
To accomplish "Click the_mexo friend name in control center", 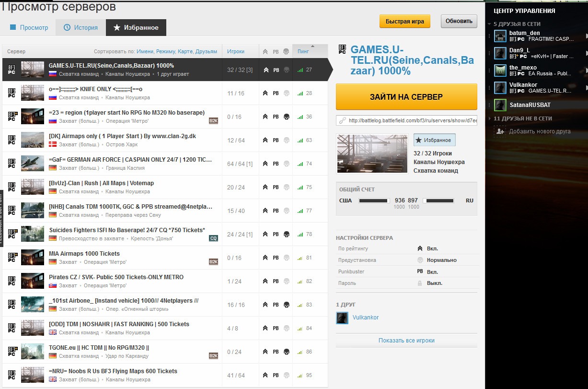I will [523, 68].
